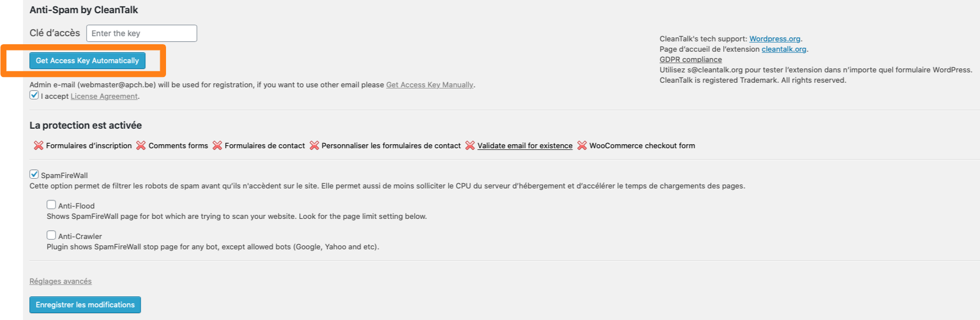Visit the cleantalk.org homepage link

tap(784, 49)
